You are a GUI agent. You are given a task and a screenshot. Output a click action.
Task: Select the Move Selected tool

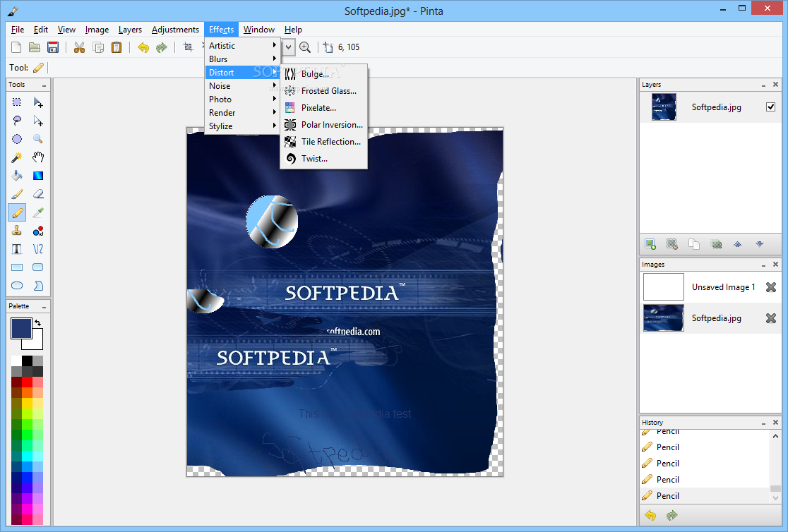(37, 102)
